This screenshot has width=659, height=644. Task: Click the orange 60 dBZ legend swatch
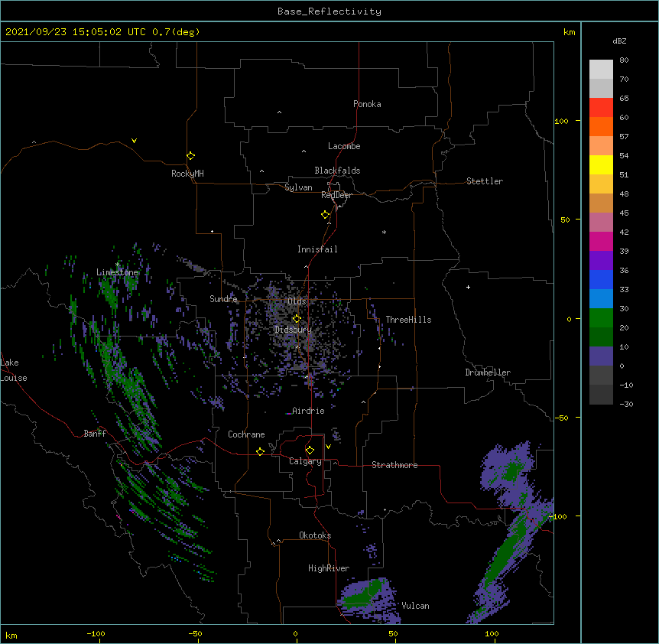[601, 126]
